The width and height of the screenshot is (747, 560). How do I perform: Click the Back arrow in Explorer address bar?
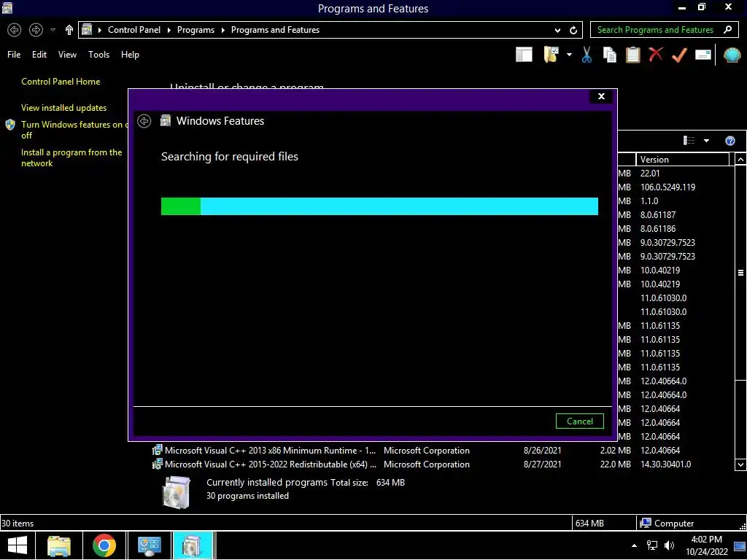[x=15, y=30]
